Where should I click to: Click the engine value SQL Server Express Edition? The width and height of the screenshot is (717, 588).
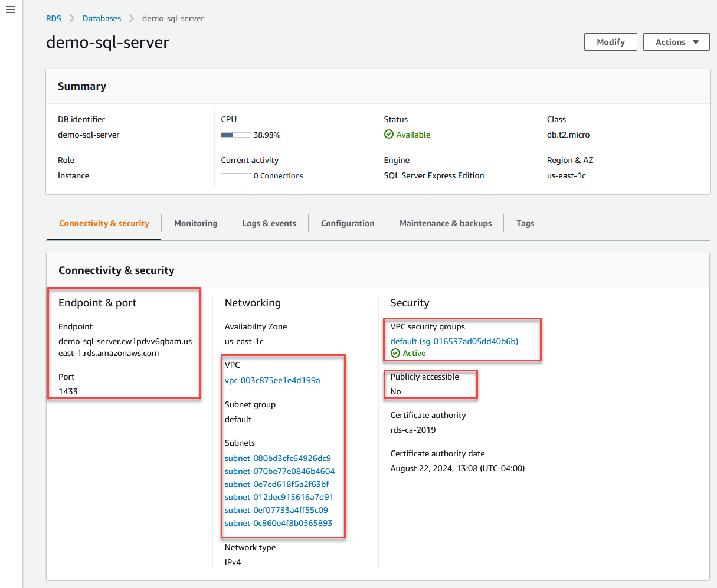click(x=434, y=175)
